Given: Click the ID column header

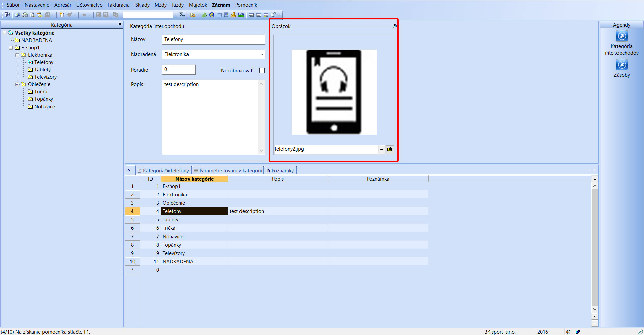Looking at the screenshot, I should (x=150, y=179).
